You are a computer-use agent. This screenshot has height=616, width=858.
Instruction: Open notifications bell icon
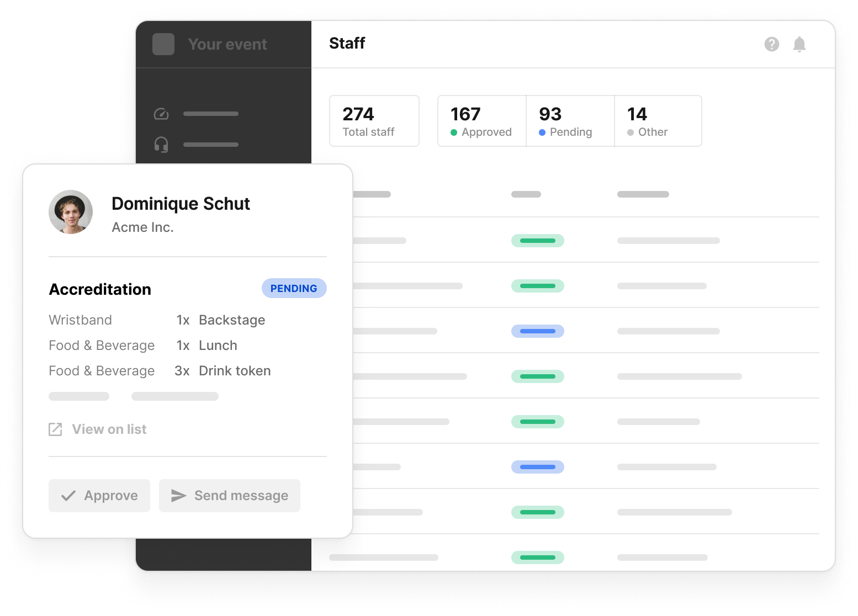click(x=799, y=44)
